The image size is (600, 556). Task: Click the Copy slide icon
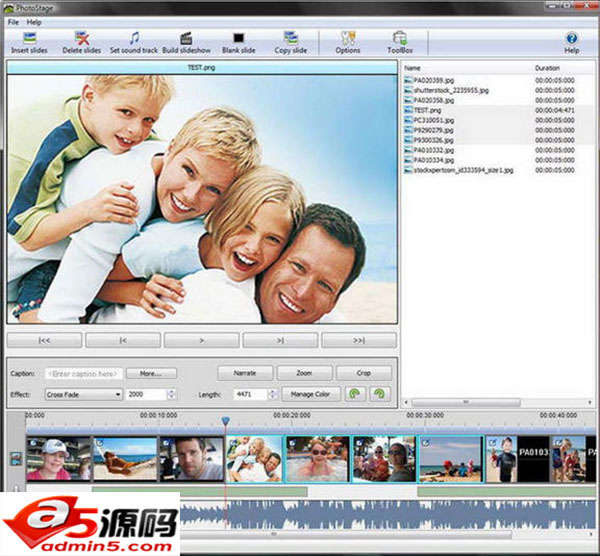tap(290, 38)
